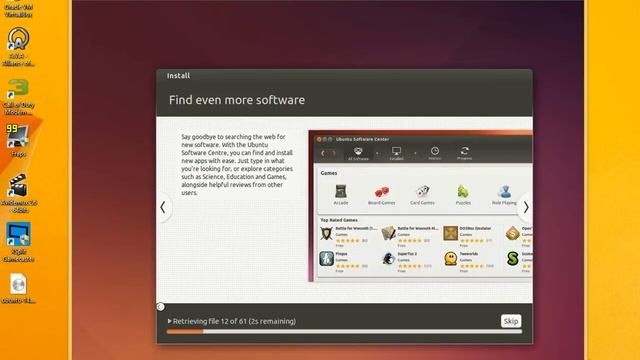Image resolution: width=640 pixels, height=360 pixels.
Task: Click the Progress arrows icon in slide
Action: point(464,151)
